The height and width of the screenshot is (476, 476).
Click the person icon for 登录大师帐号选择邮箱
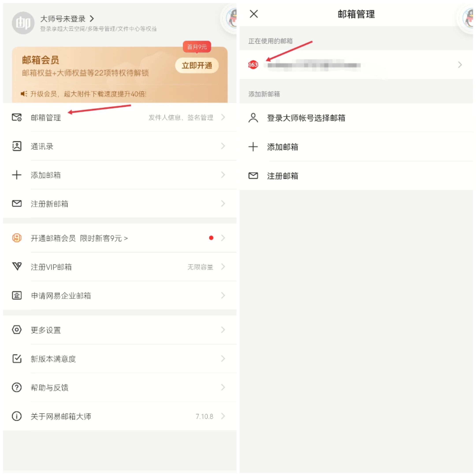[x=253, y=118]
